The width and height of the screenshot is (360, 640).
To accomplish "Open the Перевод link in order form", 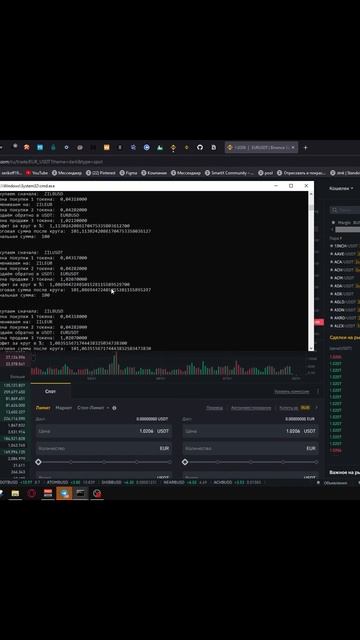I will [214, 408].
